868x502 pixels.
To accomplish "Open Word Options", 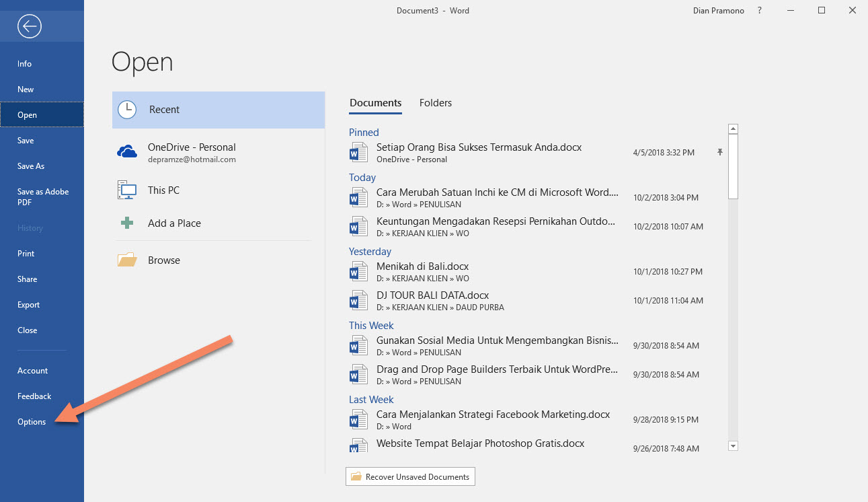I will tap(31, 421).
